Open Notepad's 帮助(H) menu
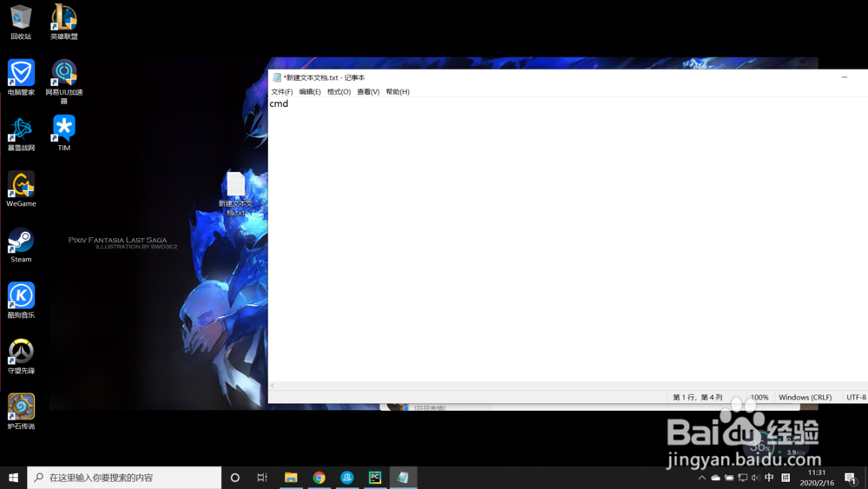868x489 pixels. point(398,92)
